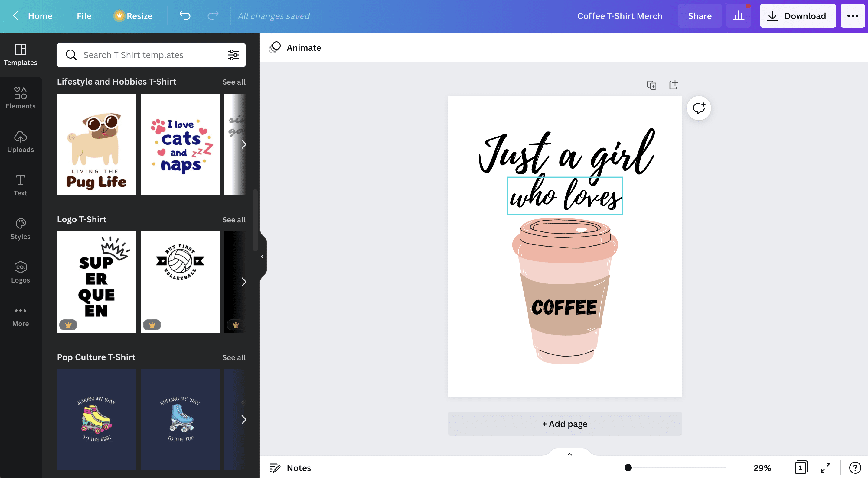The height and width of the screenshot is (478, 868).
Task: Open the Elements tab in sidebar
Action: tap(21, 98)
